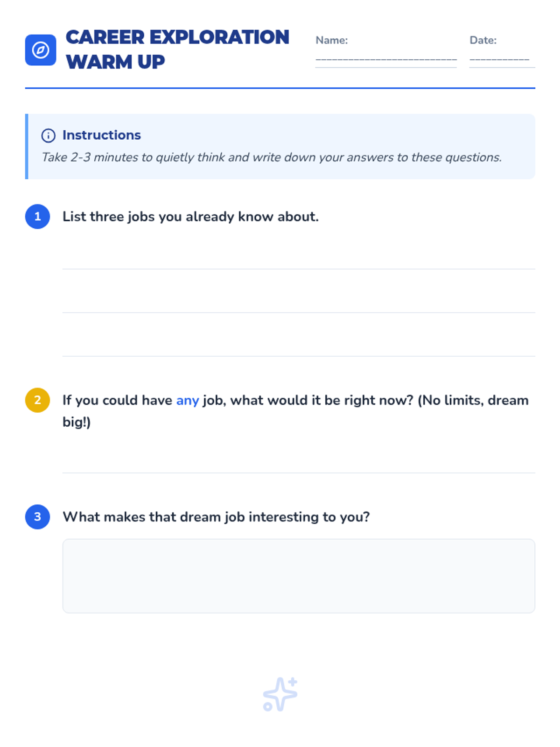
Task: Click the Career Exploration Warm Up title
Action: [x=177, y=49]
